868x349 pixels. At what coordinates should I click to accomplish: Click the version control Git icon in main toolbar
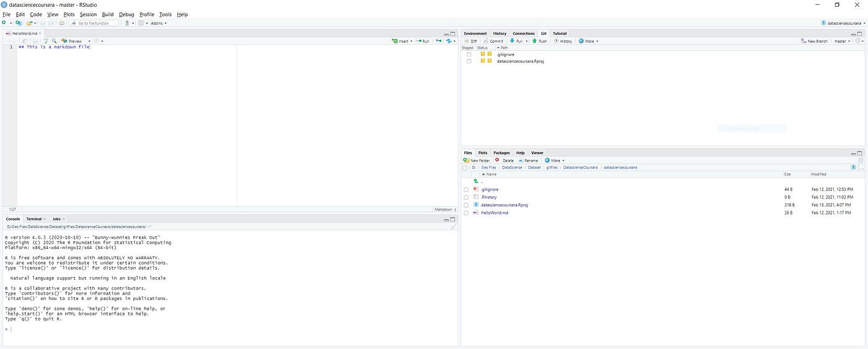point(127,23)
